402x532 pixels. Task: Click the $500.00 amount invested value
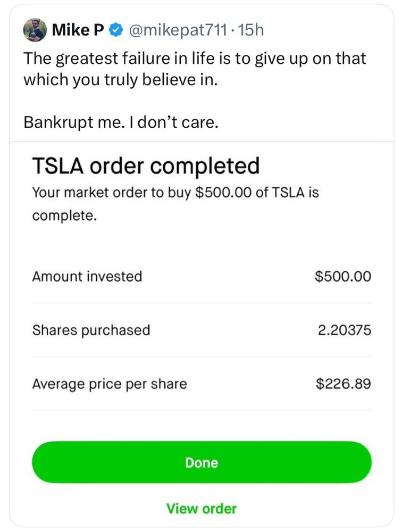pyautogui.click(x=343, y=277)
